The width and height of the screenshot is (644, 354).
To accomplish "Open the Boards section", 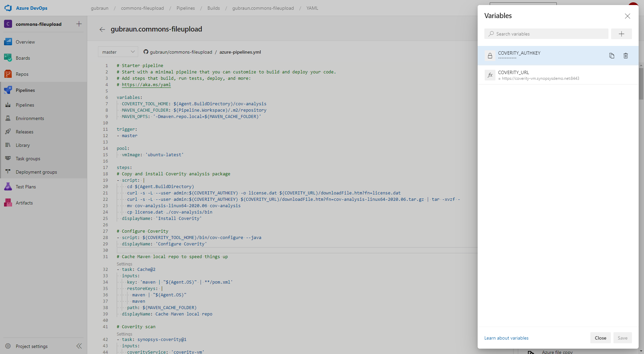I will point(23,58).
